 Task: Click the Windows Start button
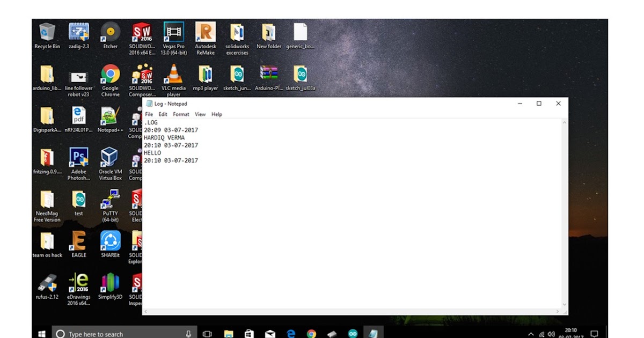41,333
